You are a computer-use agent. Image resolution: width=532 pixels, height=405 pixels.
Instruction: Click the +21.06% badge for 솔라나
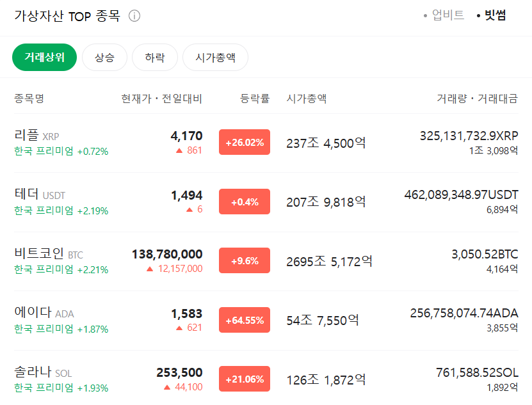click(244, 378)
